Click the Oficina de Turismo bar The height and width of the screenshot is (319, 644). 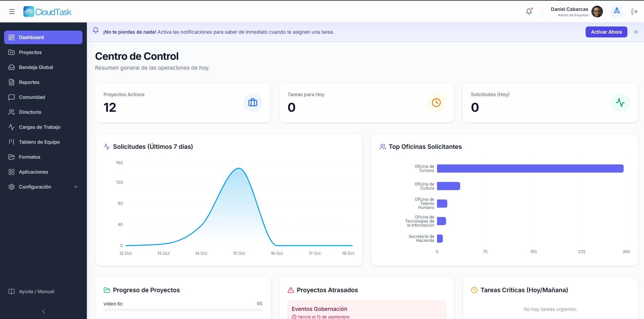(x=530, y=169)
